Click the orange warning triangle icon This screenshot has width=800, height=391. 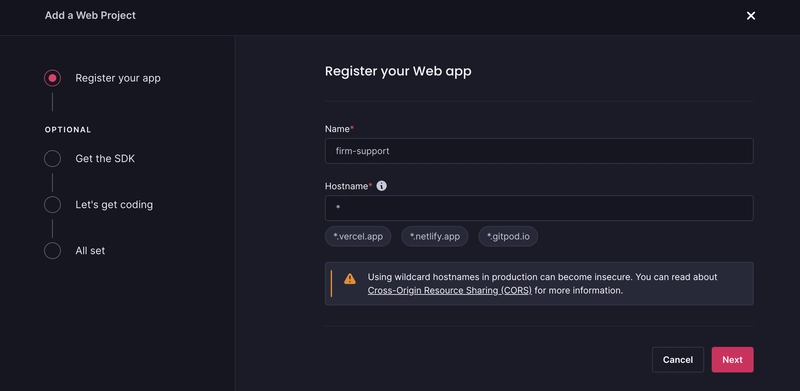[x=349, y=279]
